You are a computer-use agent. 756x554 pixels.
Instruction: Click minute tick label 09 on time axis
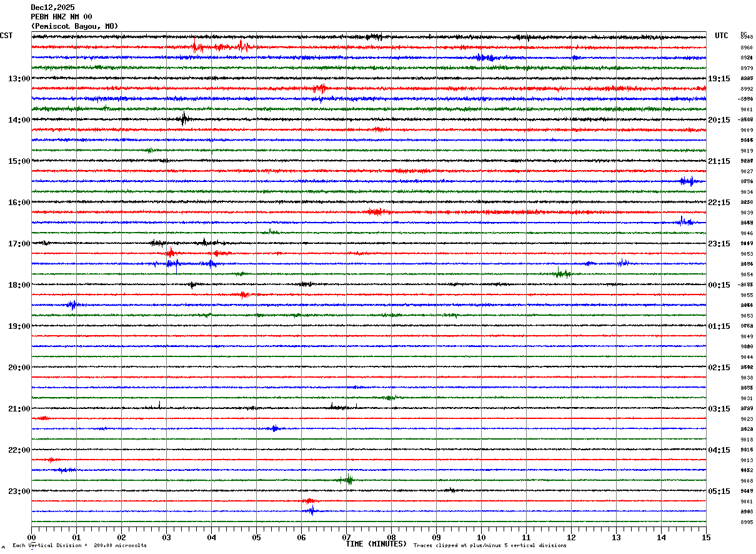[436, 537]
